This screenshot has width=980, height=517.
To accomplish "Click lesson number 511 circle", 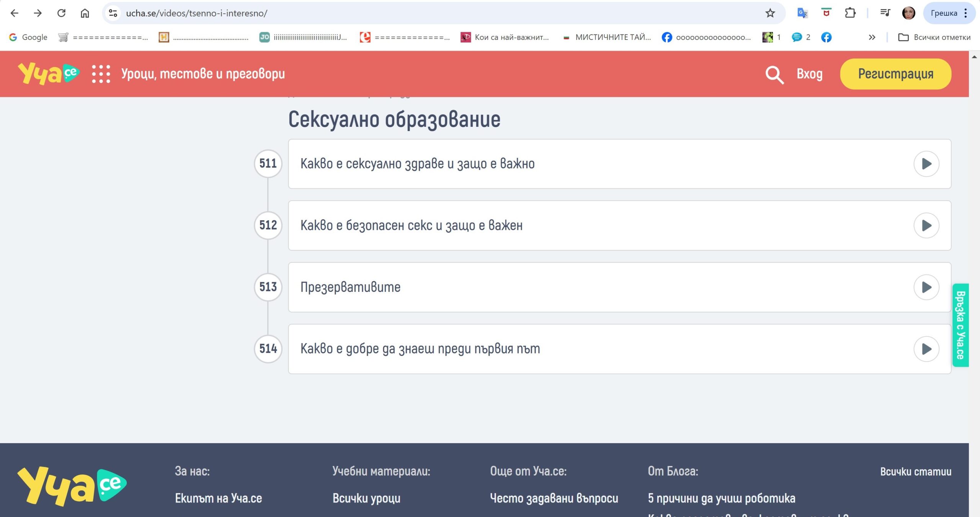I will click(x=268, y=164).
